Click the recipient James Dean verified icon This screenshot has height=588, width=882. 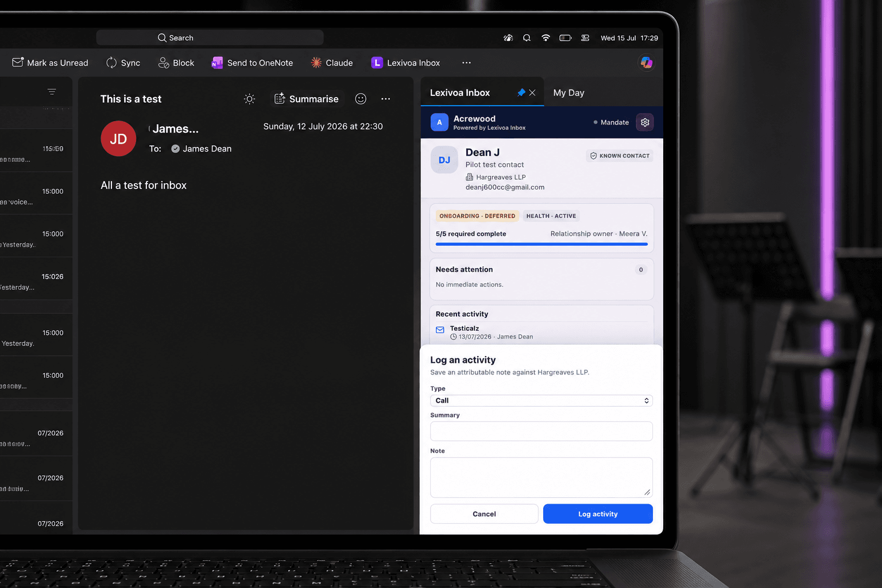(x=176, y=149)
